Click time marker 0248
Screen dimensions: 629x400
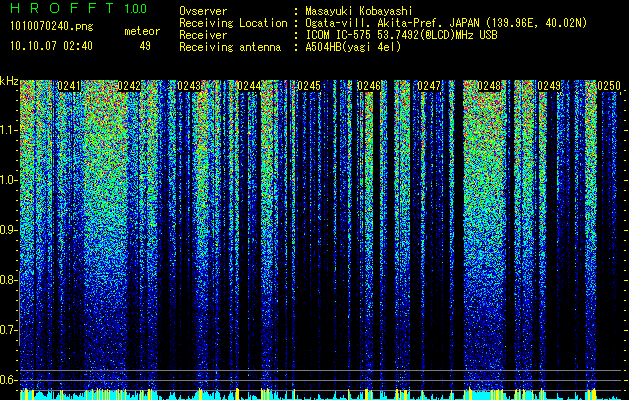pos(489,86)
